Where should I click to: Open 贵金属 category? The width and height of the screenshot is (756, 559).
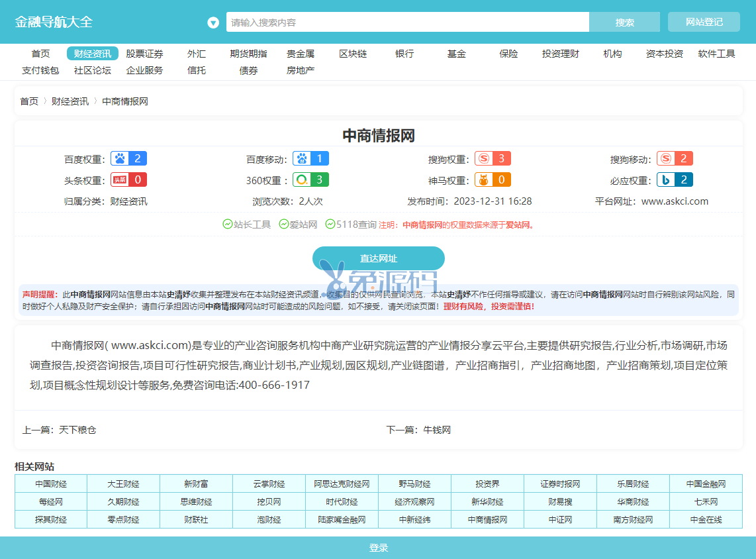pyautogui.click(x=301, y=54)
